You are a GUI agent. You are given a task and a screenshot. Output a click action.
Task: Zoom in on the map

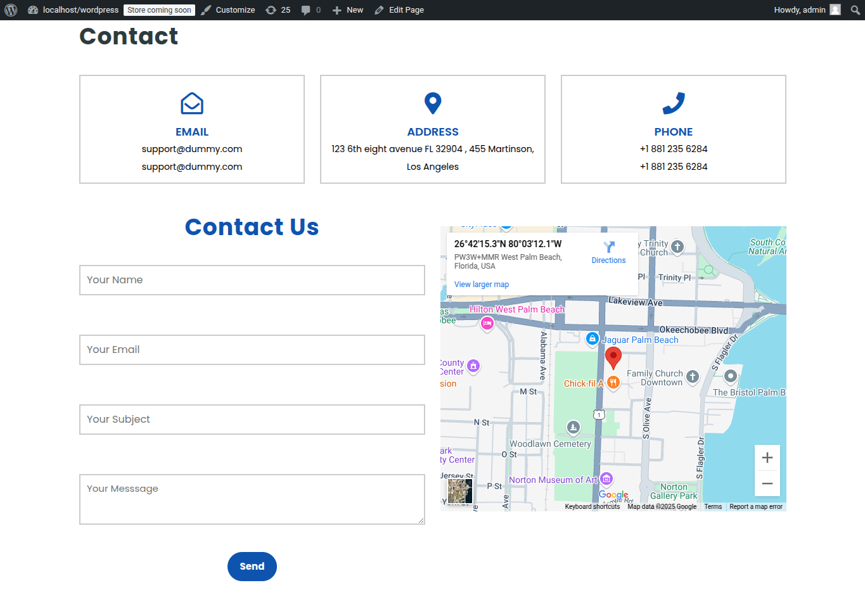(767, 458)
